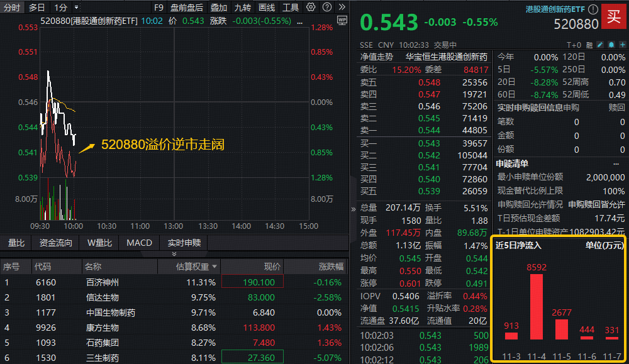
Task: Toggle 叠加 overlay option
Action: click(x=218, y=8)
